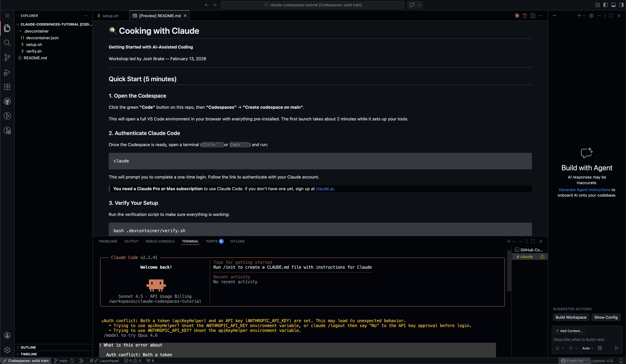Click the Build Workspace suggested action
The height and width of the screenshot is (364, 626).
571,317
